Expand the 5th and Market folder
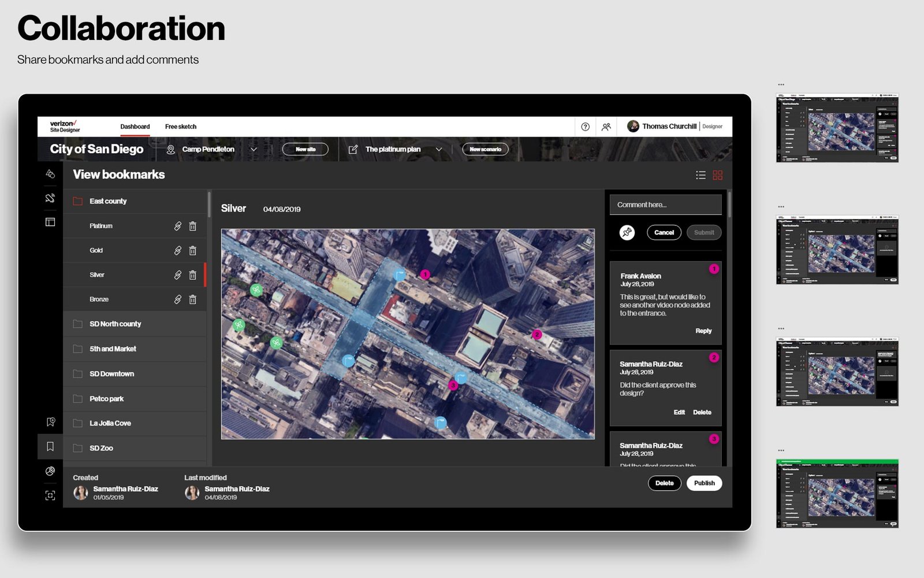924x578 pixels. point(135,349)
